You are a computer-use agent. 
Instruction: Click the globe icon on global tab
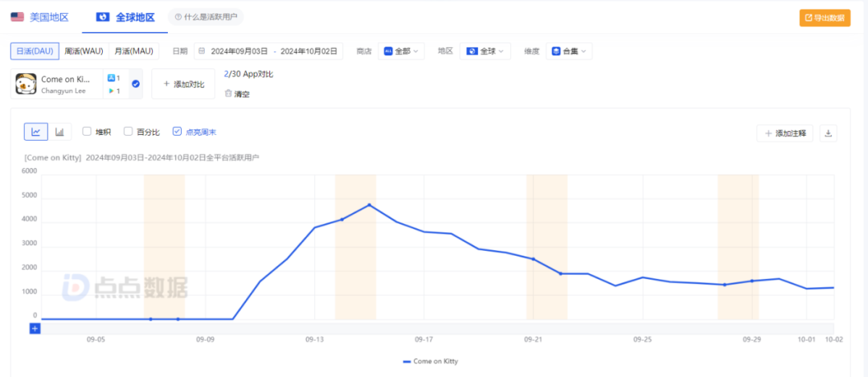click(x=103, y=17)
